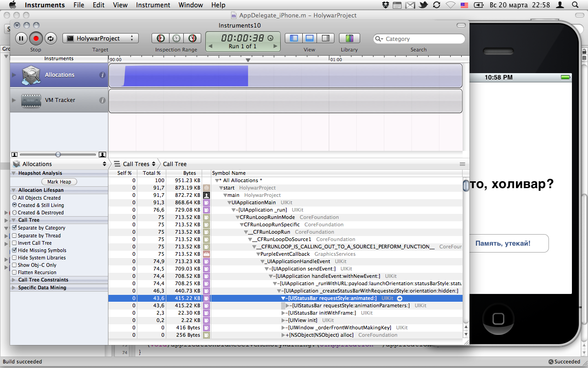Open the Library panel icon
This screenshot has height=368, width=588.
pyautogui.click(x=349, y=39)
